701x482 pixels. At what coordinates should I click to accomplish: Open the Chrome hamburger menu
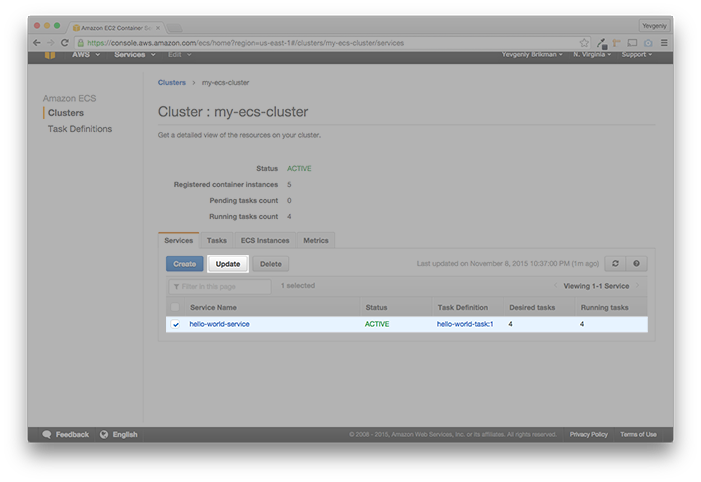(664, 43)
